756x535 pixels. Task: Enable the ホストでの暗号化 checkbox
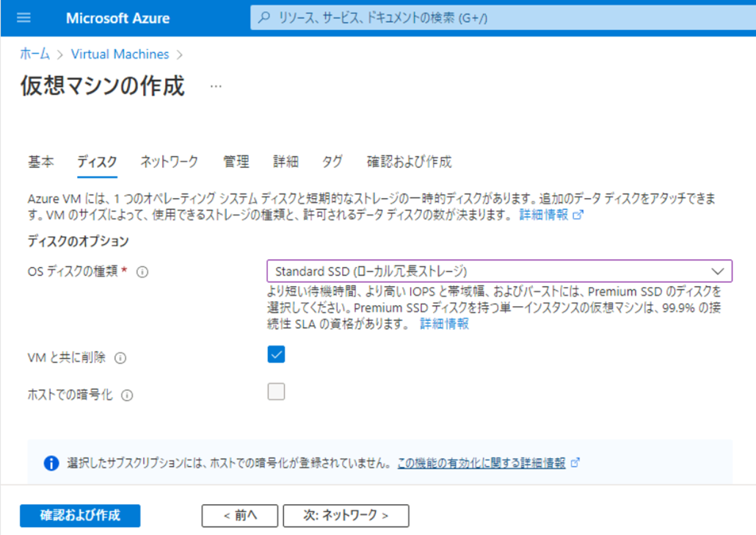[276, 391]
